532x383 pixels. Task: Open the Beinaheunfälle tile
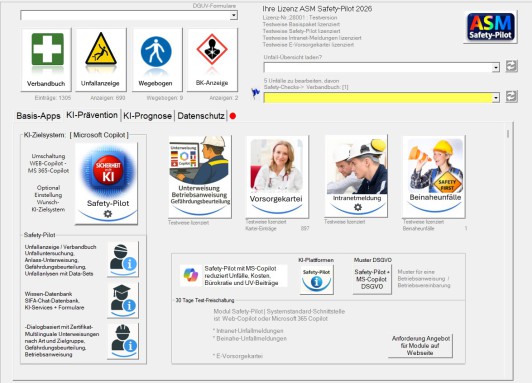pos(434,176)
